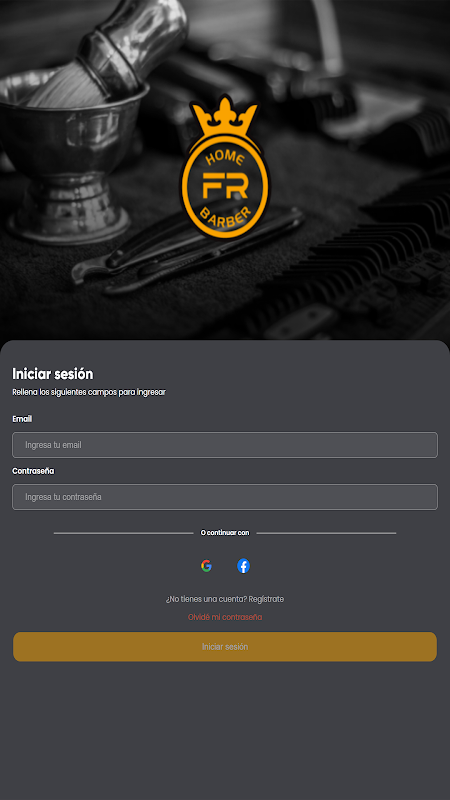The height and width of the screenshot is (800, 450).
Task: Tap the shaving brush bowl in header photo
Action: 71,153
